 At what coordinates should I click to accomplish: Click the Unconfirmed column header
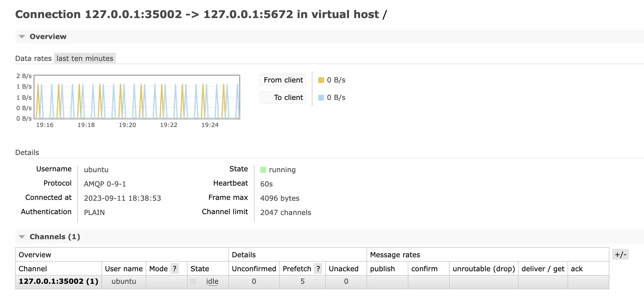pyautogui.click(x=254, y=269)
